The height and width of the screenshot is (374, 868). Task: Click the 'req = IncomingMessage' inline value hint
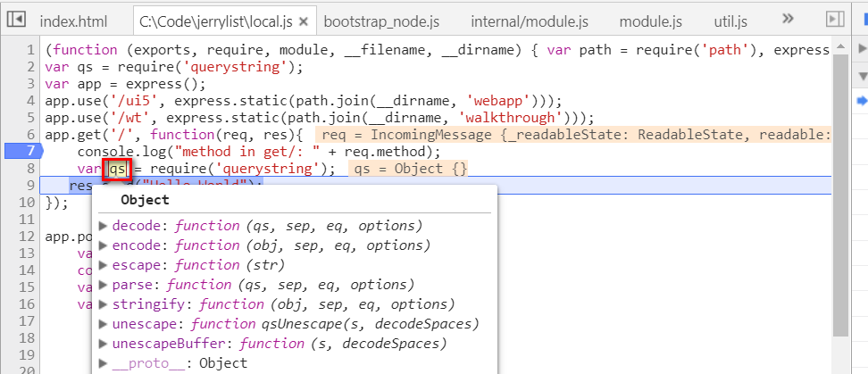tap(573, 135)
